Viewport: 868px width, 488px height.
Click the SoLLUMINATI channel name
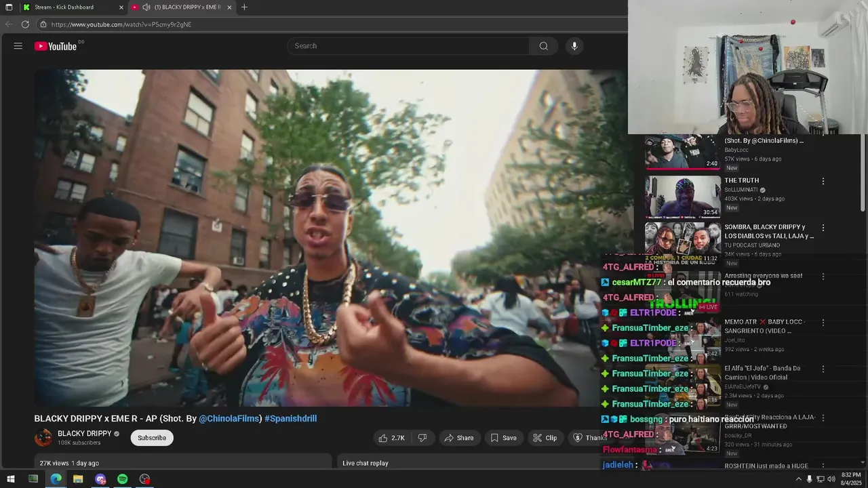741,190
